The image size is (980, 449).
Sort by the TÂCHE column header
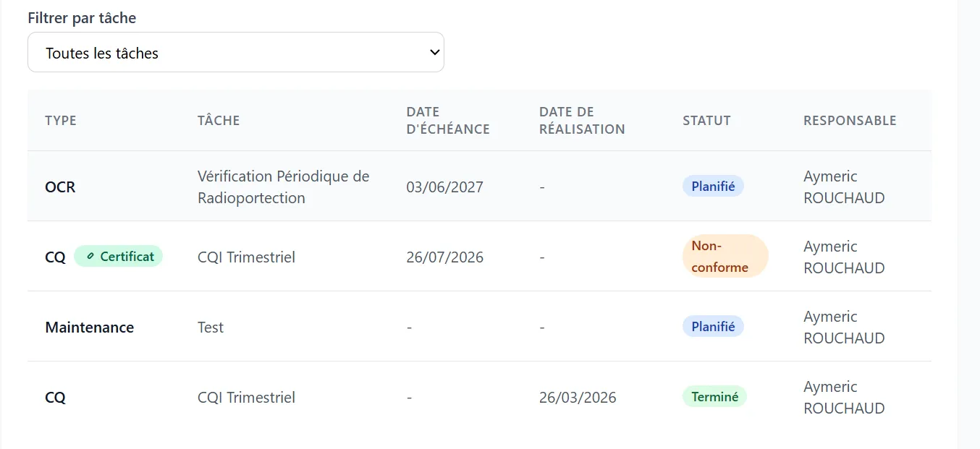click(219, 120)
